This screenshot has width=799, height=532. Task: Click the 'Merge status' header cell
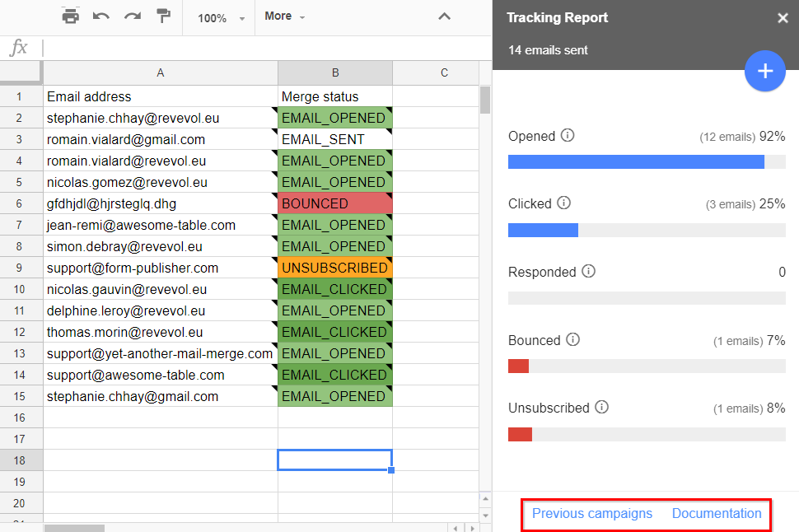[335, 96]
